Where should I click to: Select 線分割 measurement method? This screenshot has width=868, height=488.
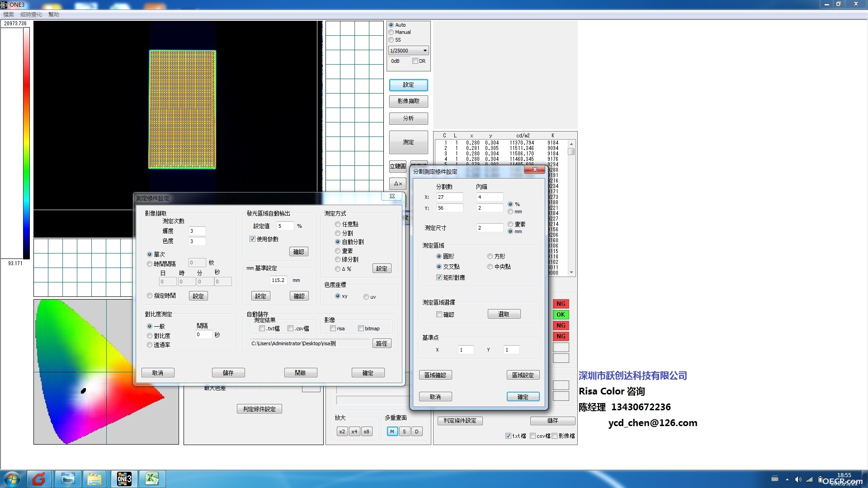point(338,259)
